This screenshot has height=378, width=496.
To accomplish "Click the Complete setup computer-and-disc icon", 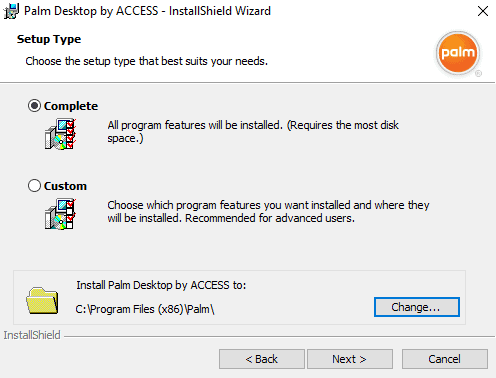I will tap(61, 134).
